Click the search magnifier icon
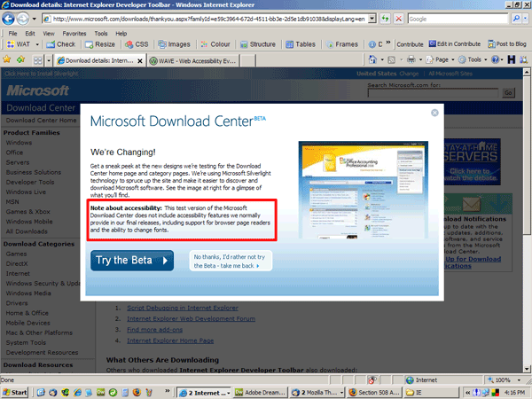532x399 pixels. click(516, 19)
